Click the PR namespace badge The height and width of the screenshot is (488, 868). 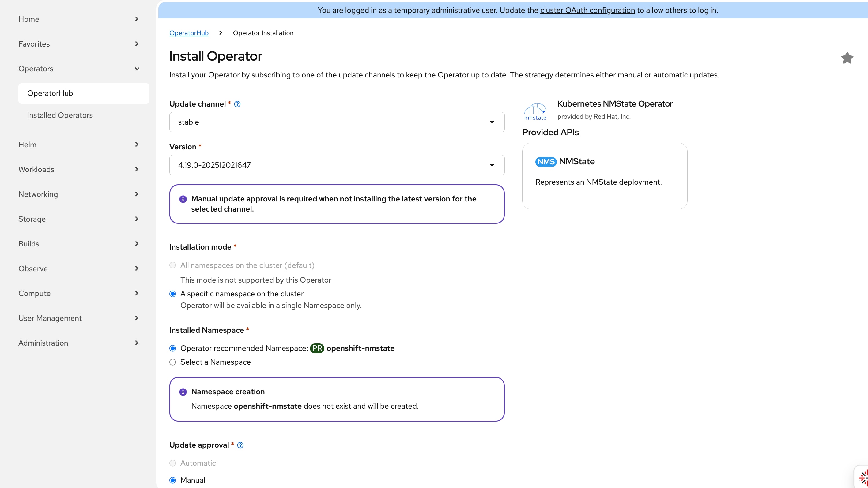click(x=317, y=348)
